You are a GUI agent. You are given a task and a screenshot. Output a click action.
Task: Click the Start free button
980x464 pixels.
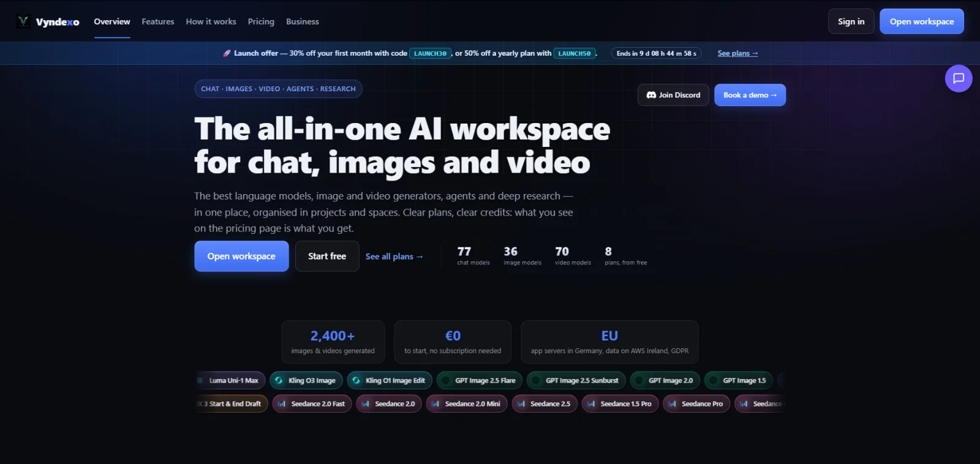[x=327, y=256]
